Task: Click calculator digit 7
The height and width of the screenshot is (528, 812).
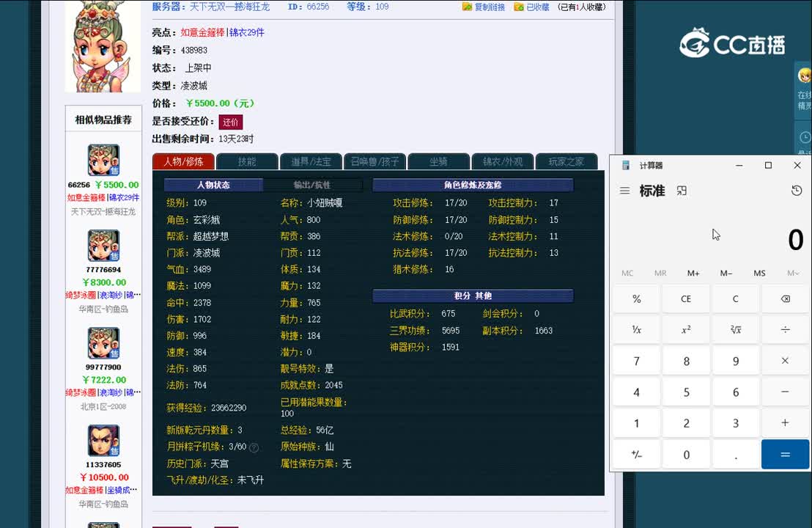Action: (x=636, y=361)
